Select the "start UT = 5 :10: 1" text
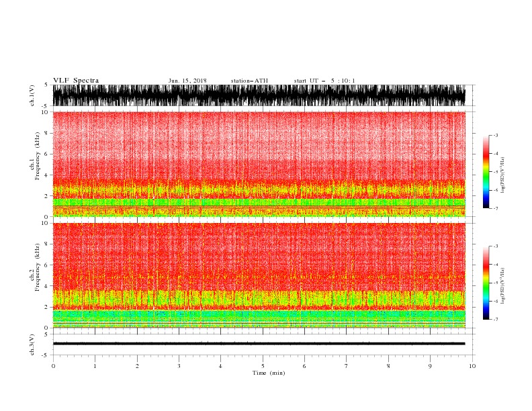 tap(324, 81)
